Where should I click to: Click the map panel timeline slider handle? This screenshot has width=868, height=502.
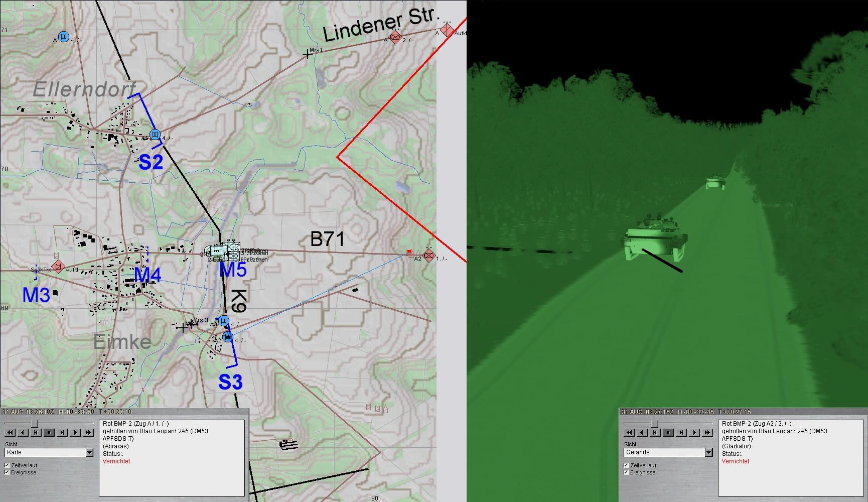(34, 423)
